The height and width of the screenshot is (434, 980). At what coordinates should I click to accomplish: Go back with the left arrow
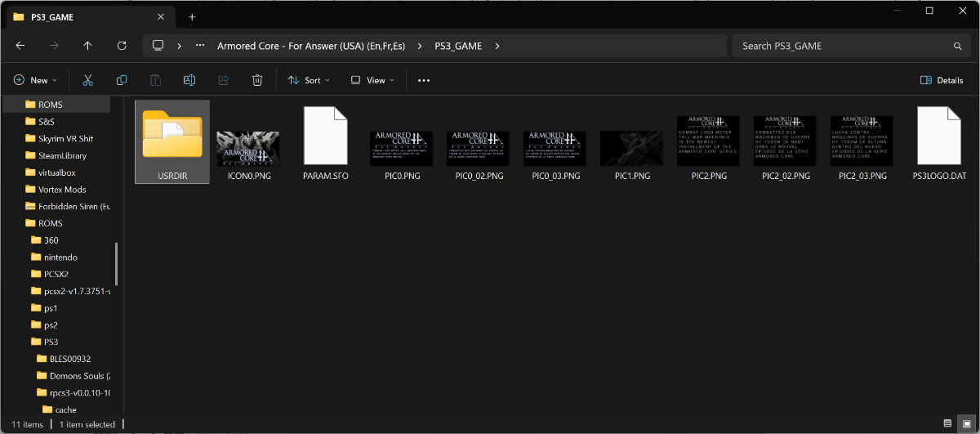click(x=20, y=46)
